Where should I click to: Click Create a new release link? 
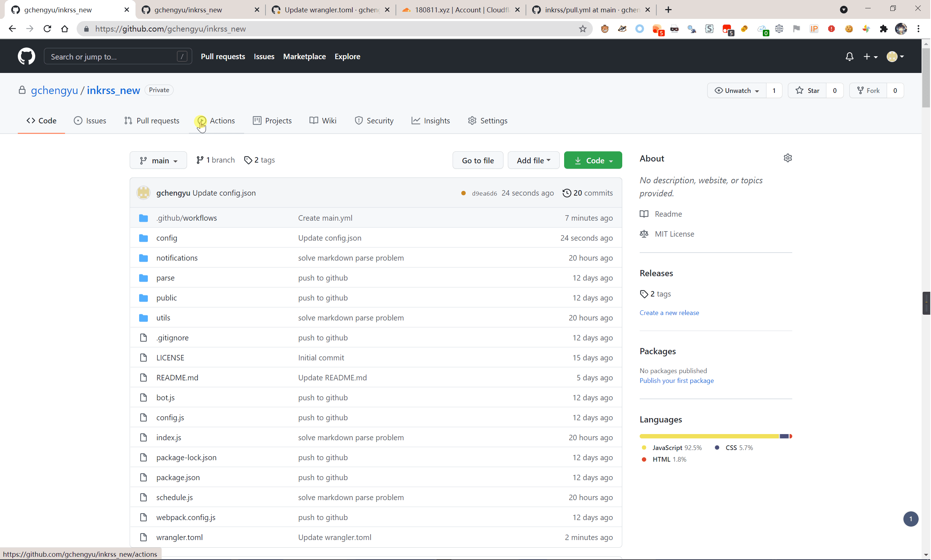pos(669,313)
